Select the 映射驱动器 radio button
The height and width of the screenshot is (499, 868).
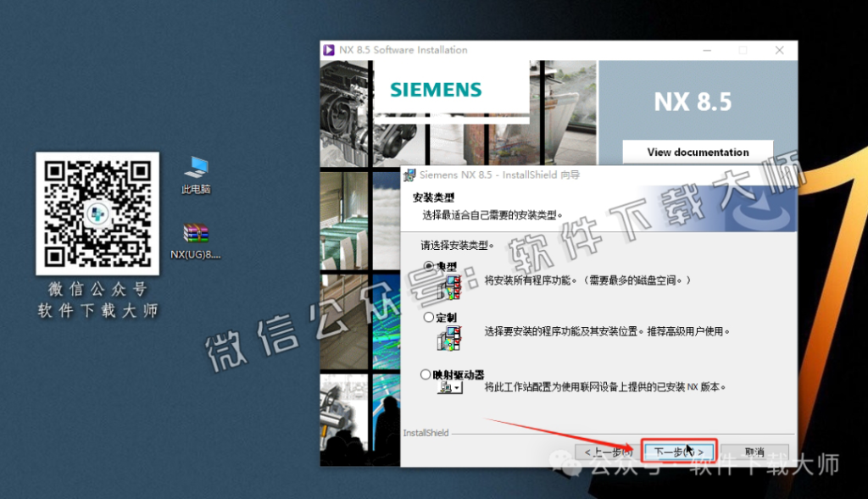click(424, 373)
